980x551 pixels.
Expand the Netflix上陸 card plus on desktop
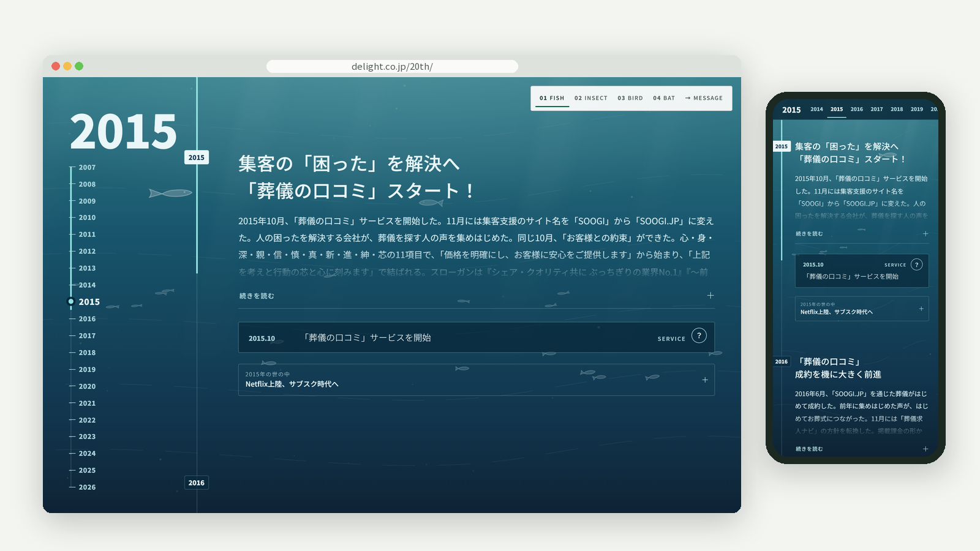705,380
